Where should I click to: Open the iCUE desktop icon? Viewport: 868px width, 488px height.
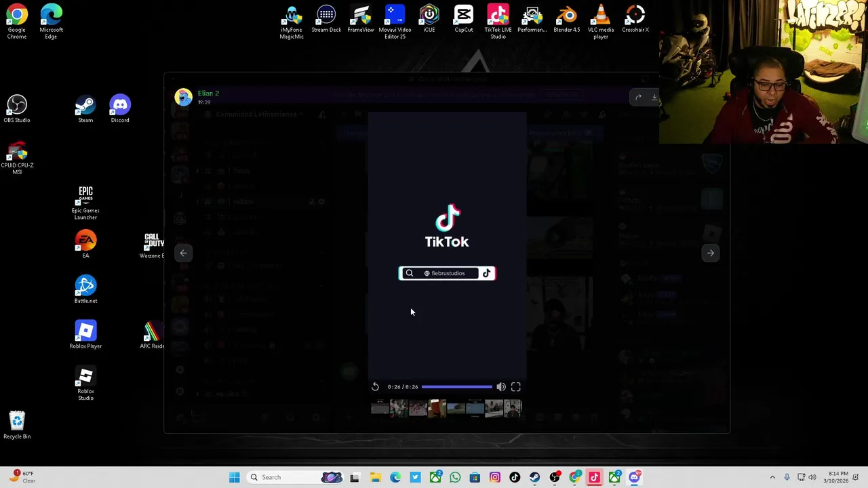(429, 18)
